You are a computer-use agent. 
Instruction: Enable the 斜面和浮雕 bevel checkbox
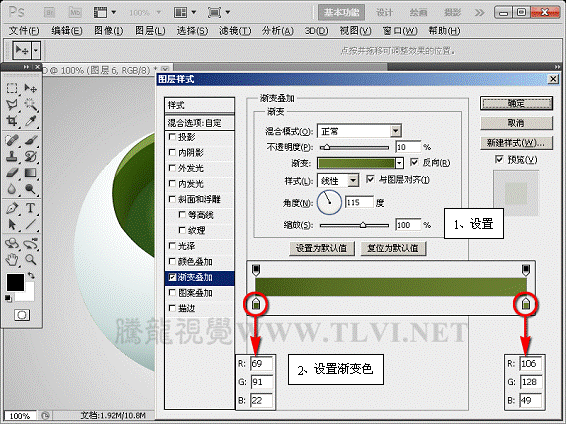[x=173, y=199]
